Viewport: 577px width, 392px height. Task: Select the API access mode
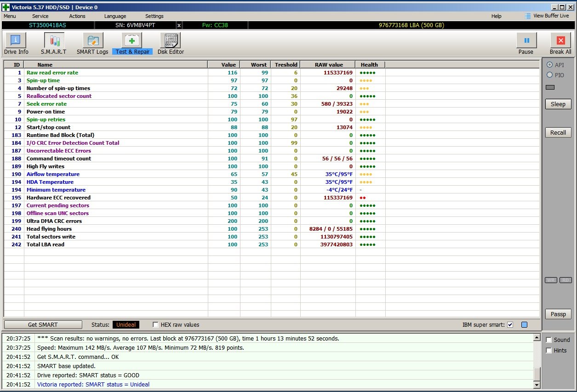[x=549, y=65]
